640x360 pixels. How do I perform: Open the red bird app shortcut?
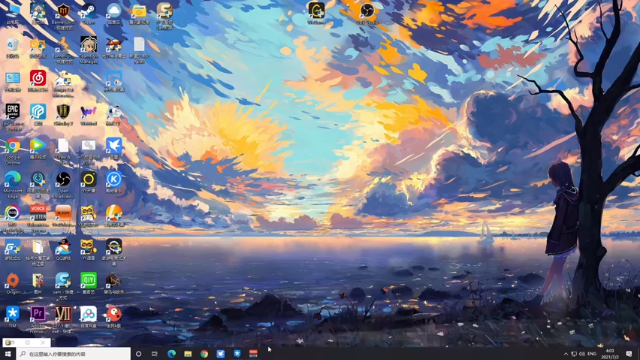[114, 317]
